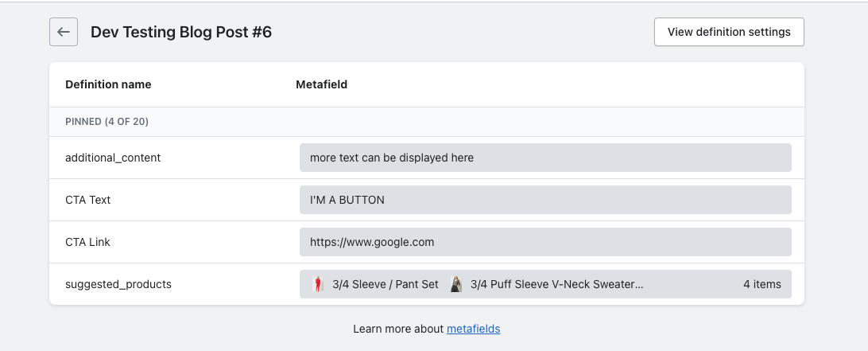Click the CTA Link URL field
The width and height of the screenshot is (868, 351).
pyautogui.click(x=545, y=242)
